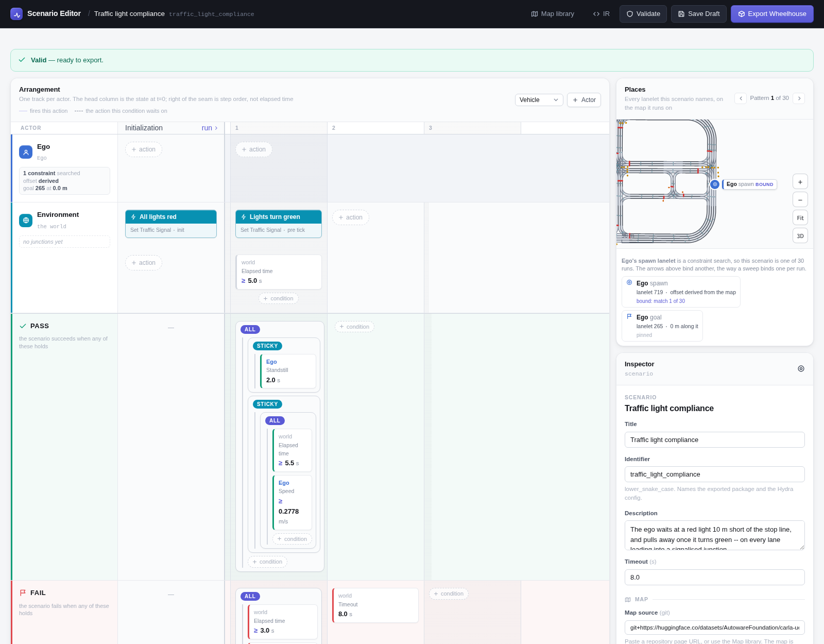
Task: Open the IR code view
Action: [601, 14]
